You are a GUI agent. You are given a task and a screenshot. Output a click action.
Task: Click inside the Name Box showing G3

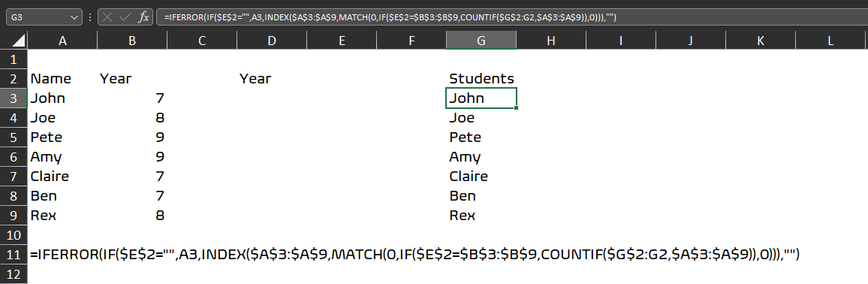38,18
